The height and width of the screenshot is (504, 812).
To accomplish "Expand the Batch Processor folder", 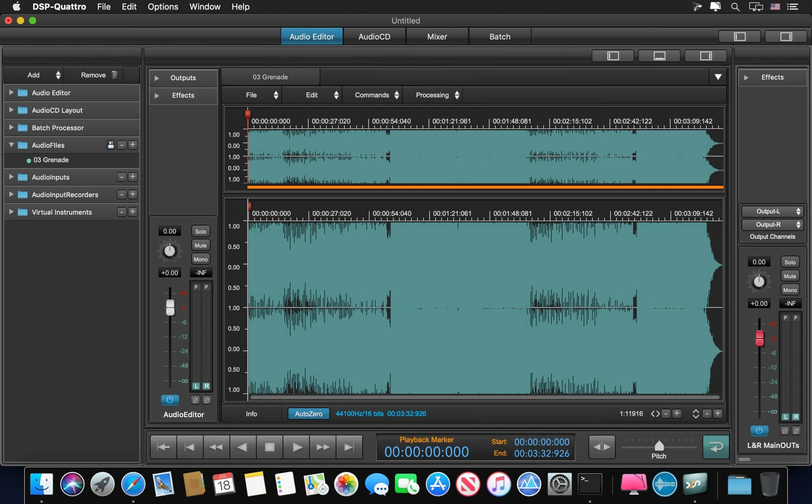I will click(x=11, y=127).
